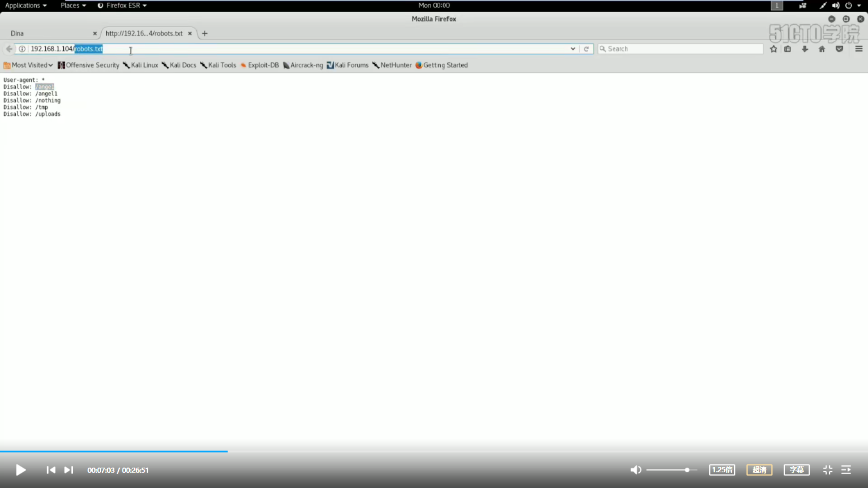Click the home button icon
The image size is (868, 488).
coord(821,48)
